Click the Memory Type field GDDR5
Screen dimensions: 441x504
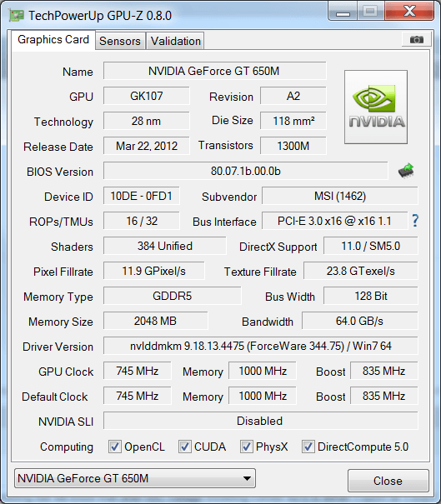click(172, 296)
